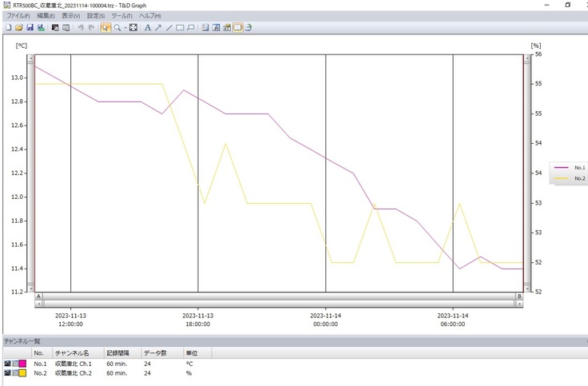Click the データ数 column header
The width and height of the screenshot is (588, 386).
pos(155,352)
